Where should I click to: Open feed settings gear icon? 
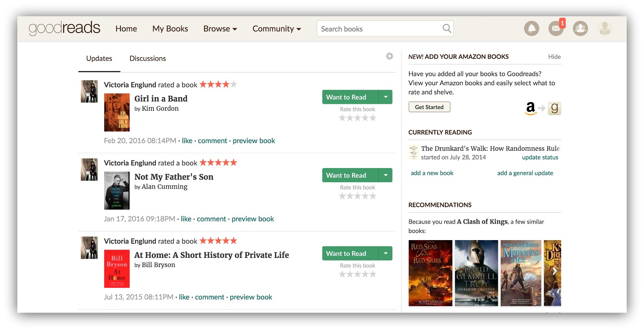pyautogui.click(x=389, y=56)
